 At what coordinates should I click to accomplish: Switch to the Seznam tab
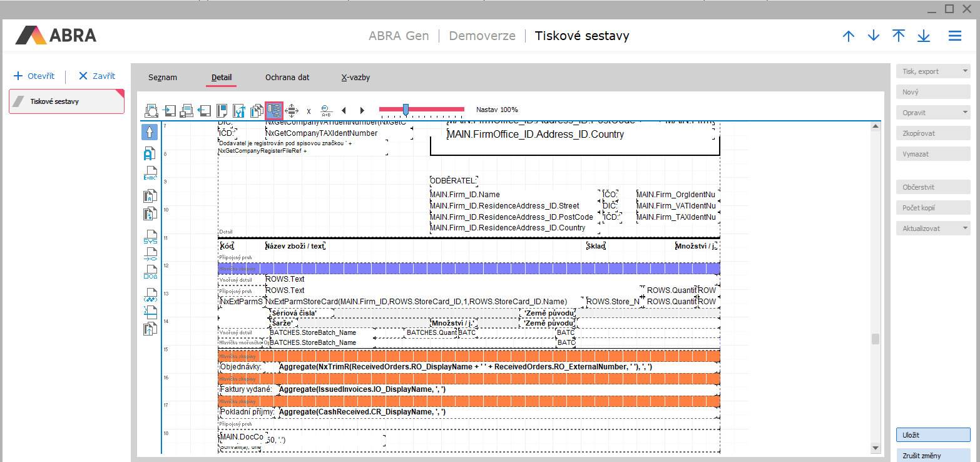(x=163, y=78)
